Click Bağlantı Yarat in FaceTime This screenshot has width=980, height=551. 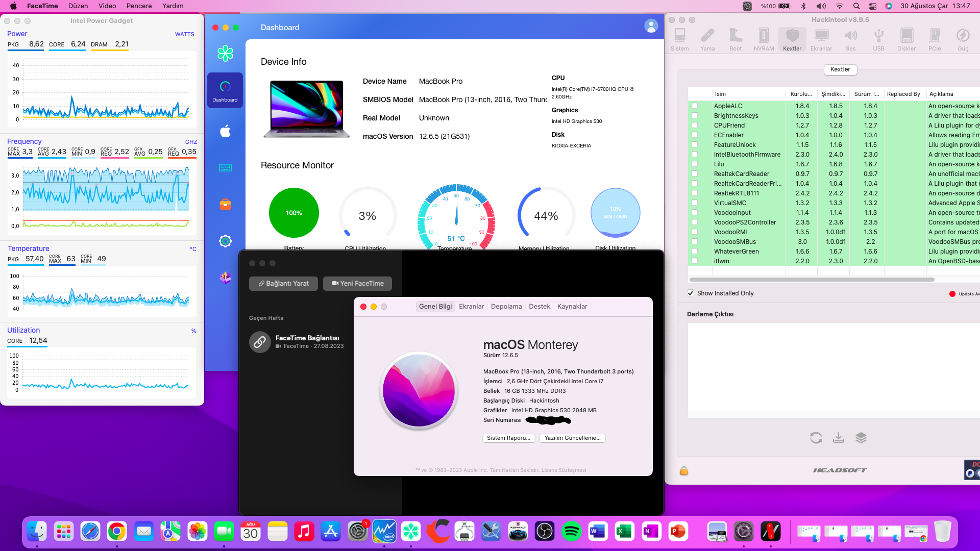tap(283, 284)
